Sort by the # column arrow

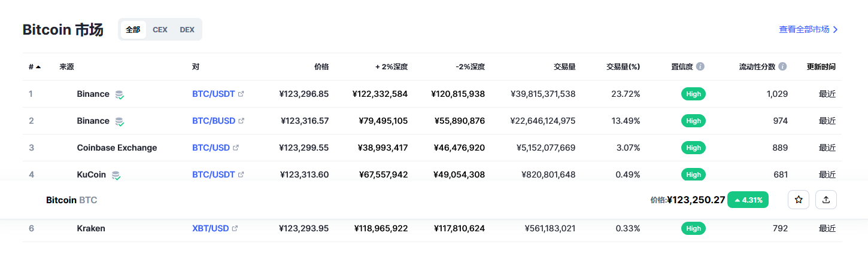click(x=38, y=67)
